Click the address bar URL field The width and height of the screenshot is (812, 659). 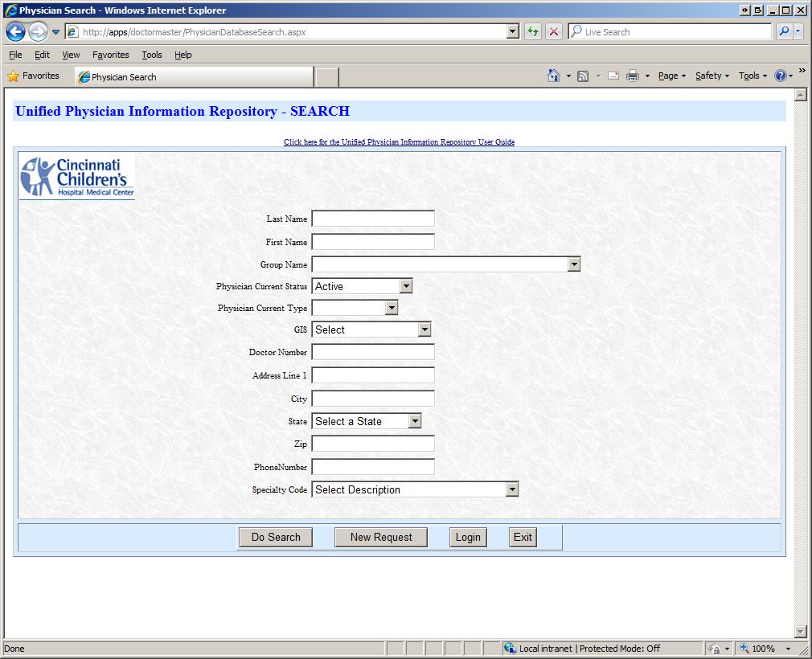293,32
